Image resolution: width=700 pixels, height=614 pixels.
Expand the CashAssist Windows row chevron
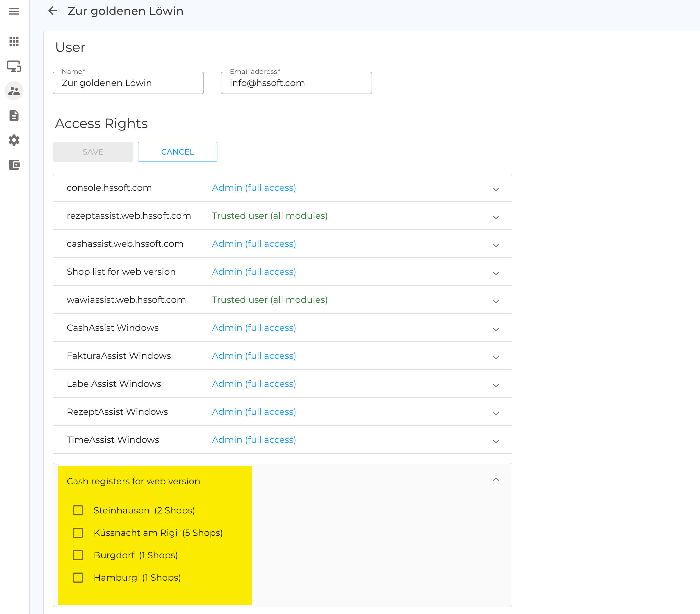point(495,330)
